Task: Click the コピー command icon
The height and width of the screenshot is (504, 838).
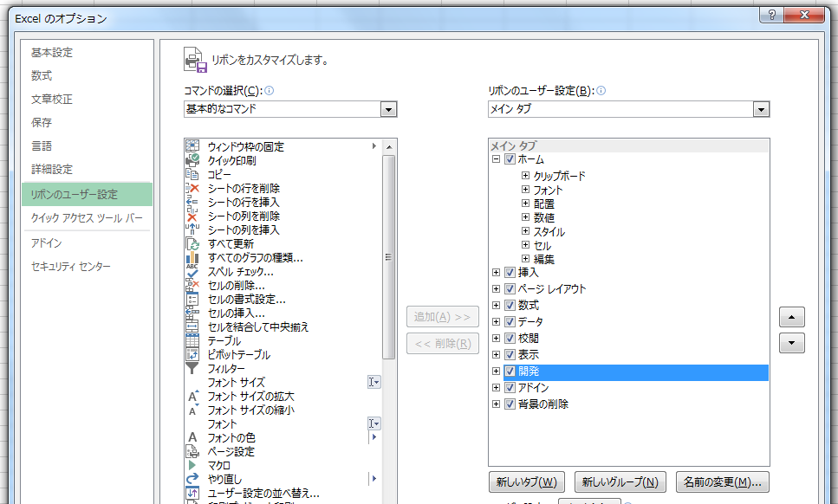Action: [x=192, y=174]
